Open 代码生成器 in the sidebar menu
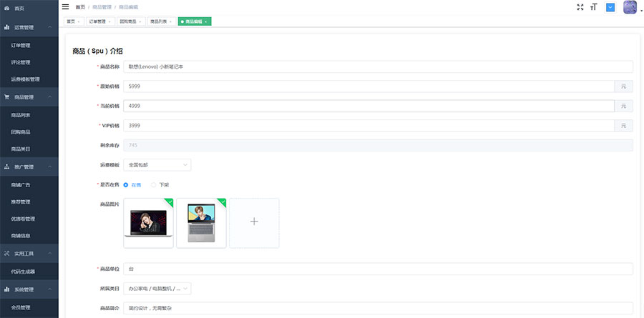Image resolution: width=644 pixels, height=318 pixels. coord(29,272)
